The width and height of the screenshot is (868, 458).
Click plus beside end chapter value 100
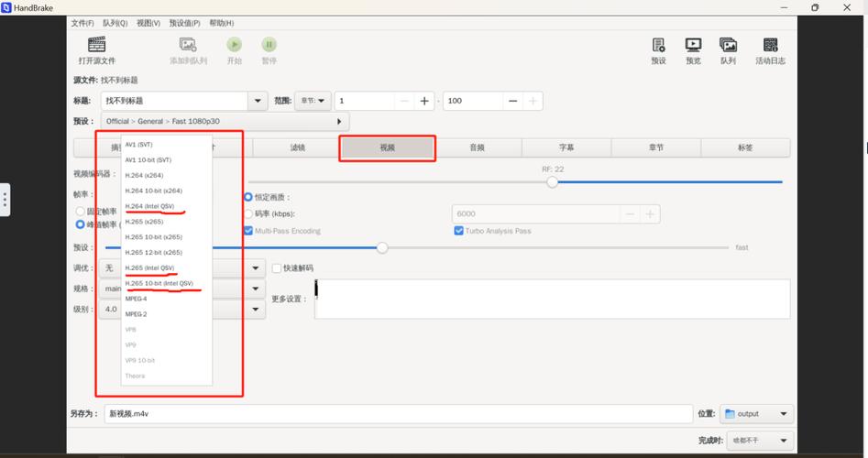pyautogui.click(x=533, y=101)
